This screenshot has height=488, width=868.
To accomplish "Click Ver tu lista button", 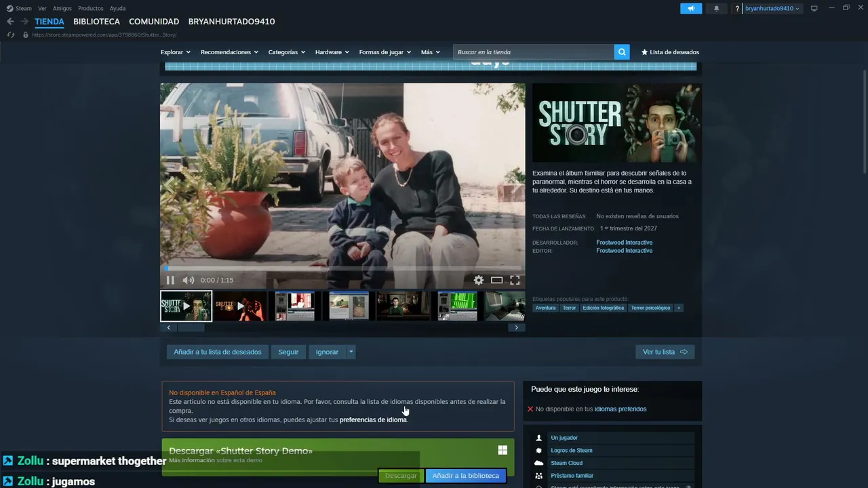I will [x=665, y=352].
